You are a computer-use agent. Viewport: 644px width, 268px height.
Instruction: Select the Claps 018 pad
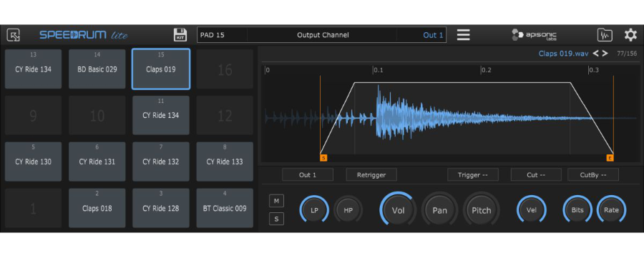(97, 208)
